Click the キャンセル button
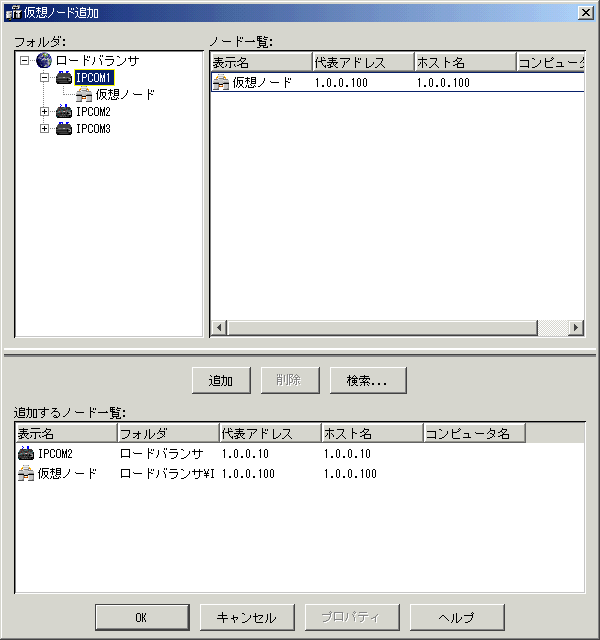The image size is (600, 640). click(247, 617)
